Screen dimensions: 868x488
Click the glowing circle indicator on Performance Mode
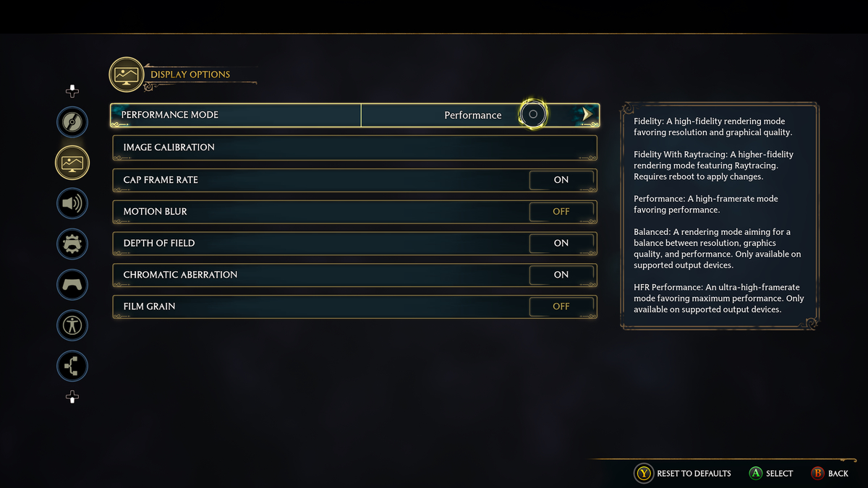(533, 114)
